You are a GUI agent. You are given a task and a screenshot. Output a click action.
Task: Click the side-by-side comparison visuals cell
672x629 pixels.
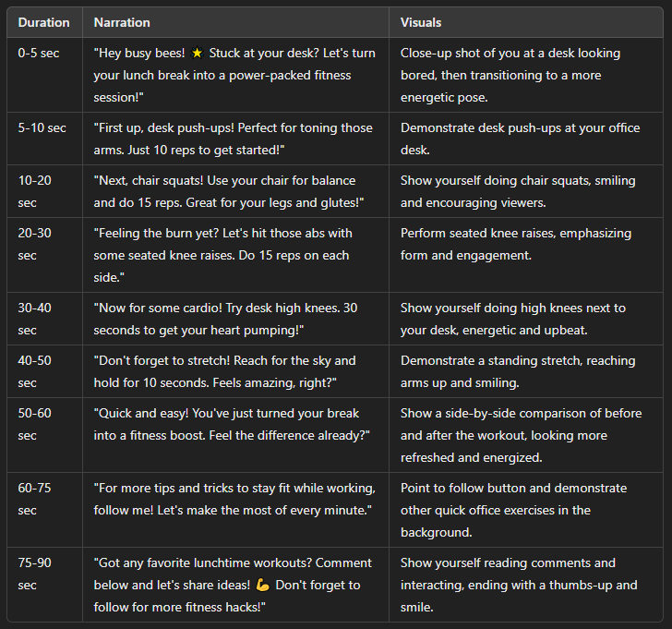[521, 435]
